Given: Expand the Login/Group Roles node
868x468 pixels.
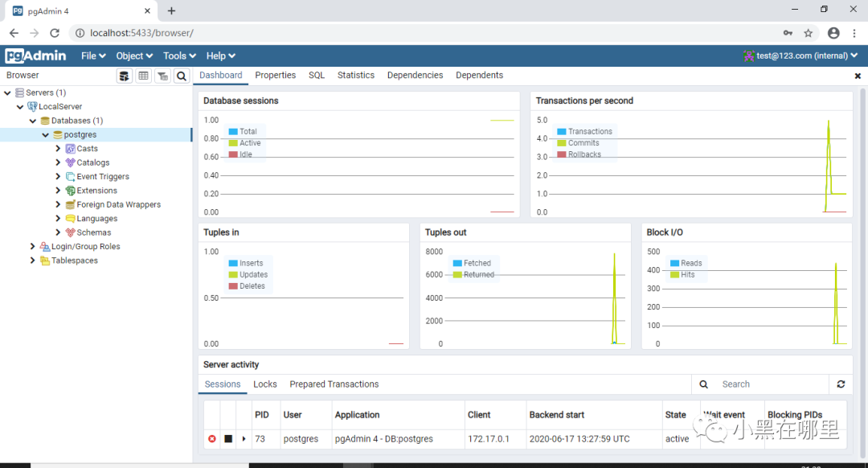Looking at the screenshot, I should coord(33,246).
